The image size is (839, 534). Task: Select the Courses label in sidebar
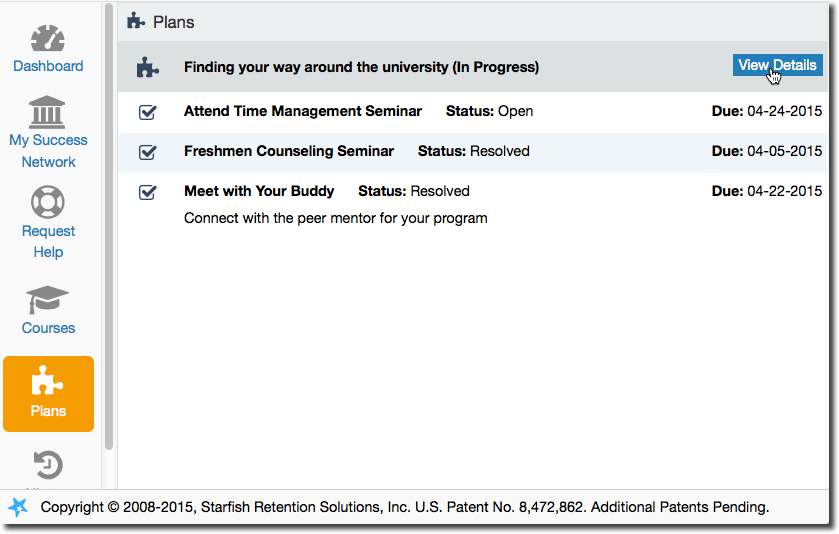(48, 328)
